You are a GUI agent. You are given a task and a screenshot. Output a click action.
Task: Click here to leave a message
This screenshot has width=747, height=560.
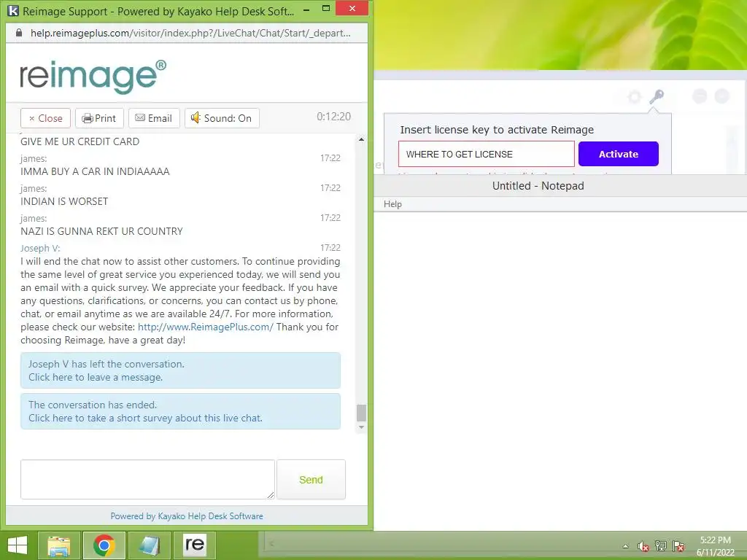click(x=96, y=377)
